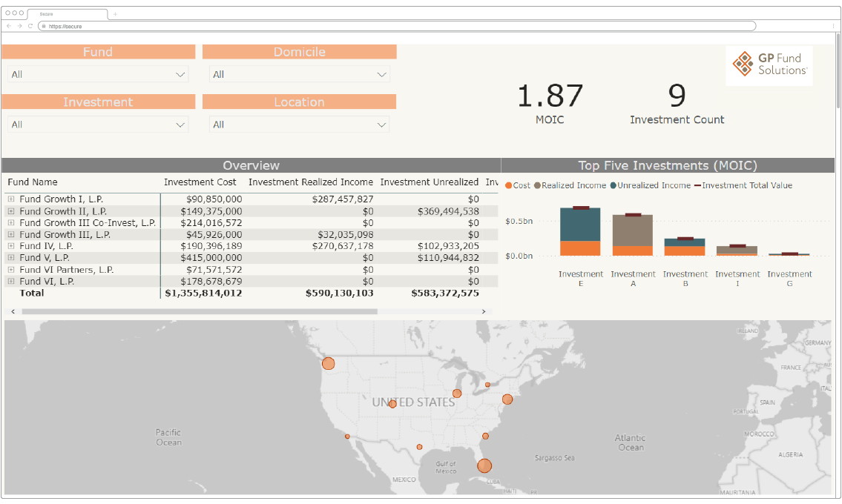This screenshot has height=504, width=842.
Task: Click the Investment Unrealized column header
Action: coord(429,182)
